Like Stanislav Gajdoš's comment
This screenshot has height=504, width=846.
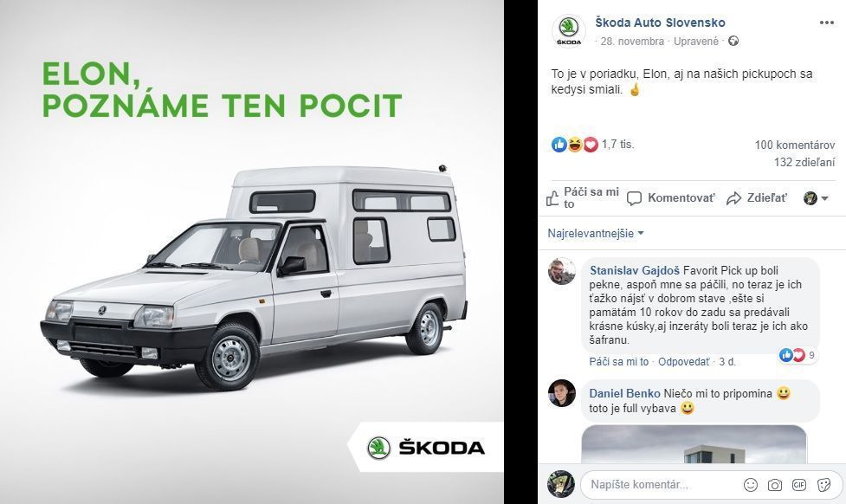(x=618, y=361)
